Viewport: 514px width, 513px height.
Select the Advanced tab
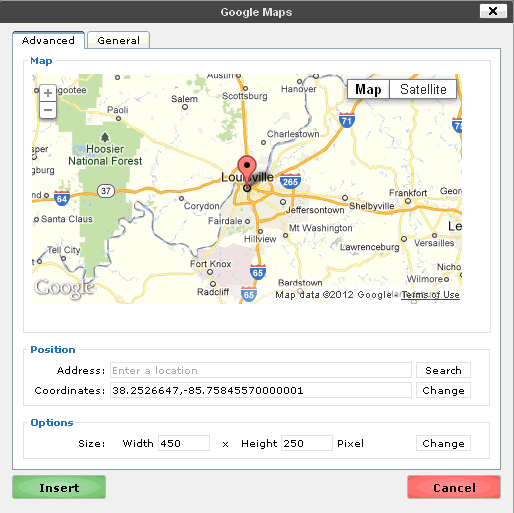coord(48,40)
